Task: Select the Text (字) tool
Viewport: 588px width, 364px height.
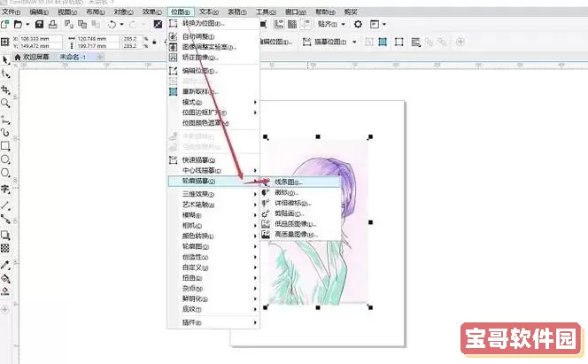Action: click(5, 189)
